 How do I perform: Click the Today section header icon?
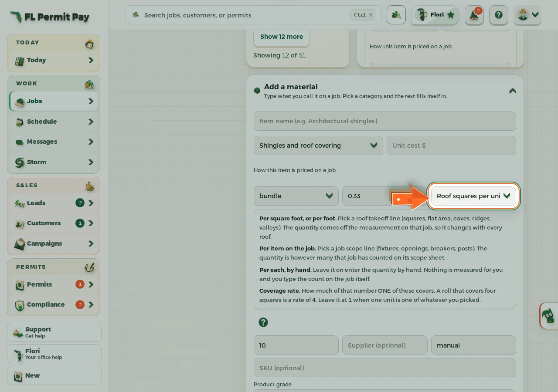click(x=89, y=43)
